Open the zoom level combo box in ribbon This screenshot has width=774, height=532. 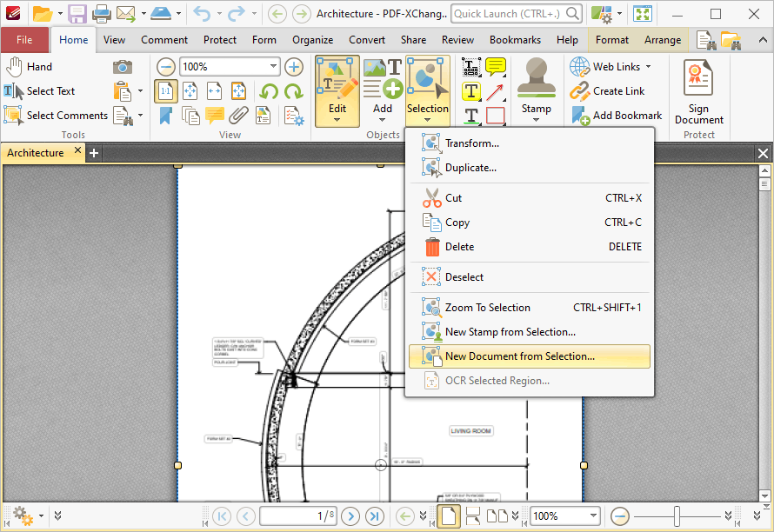click(230, 67)
